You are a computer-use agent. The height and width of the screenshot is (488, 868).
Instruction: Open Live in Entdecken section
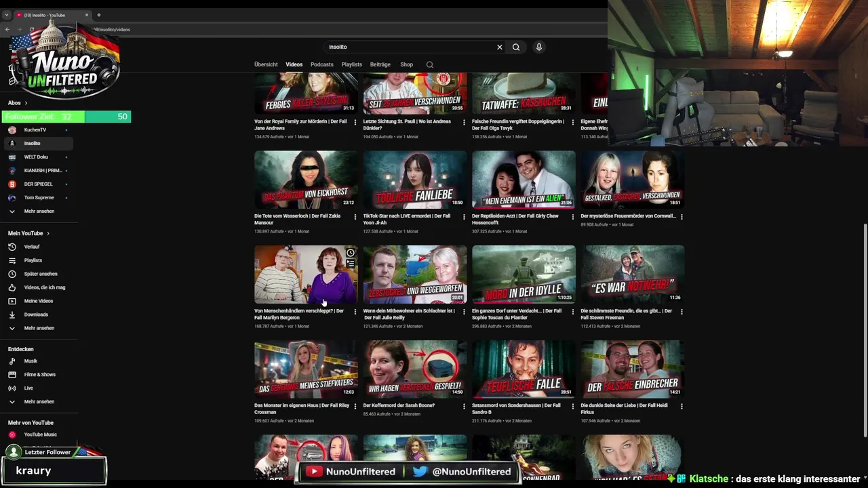[28, 388]
